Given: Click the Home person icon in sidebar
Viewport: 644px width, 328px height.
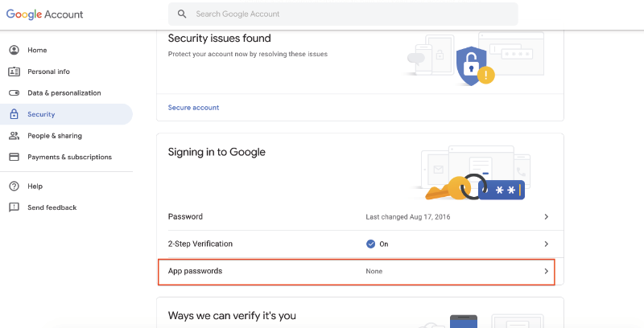Looking at the screenshot, I should click(x=14, y=50).
